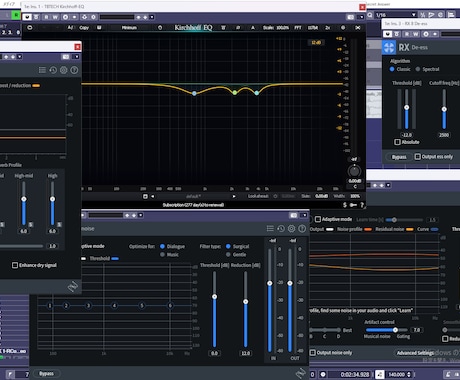Viewport: 460px width, 380px height.
Task: Select Music optimize option in De-noise
Action: [162, 254]
